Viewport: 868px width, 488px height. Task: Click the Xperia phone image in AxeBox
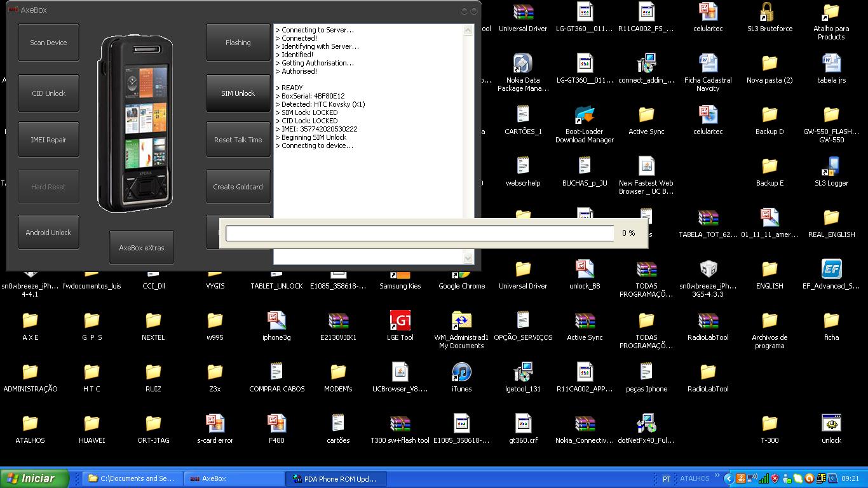pos(136,124)
